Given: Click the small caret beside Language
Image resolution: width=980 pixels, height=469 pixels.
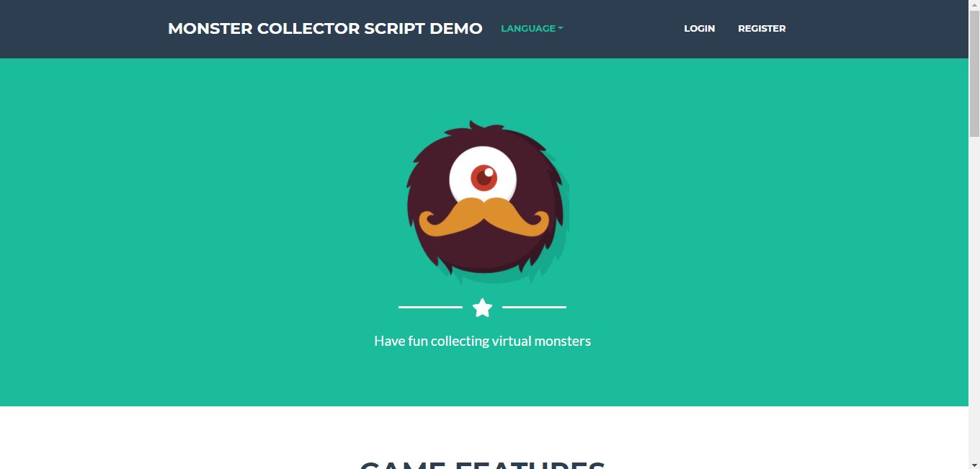Looking at the screenshot, I should [561, 29].
